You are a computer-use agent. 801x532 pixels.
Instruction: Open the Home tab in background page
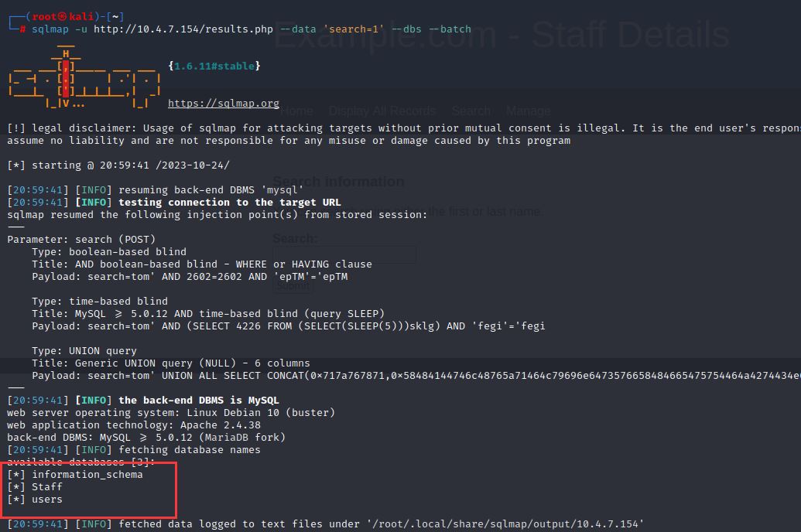[296, 111]
